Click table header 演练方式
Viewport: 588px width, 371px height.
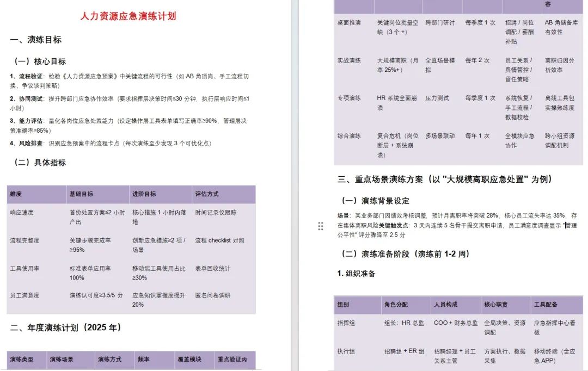click(110, 360)
